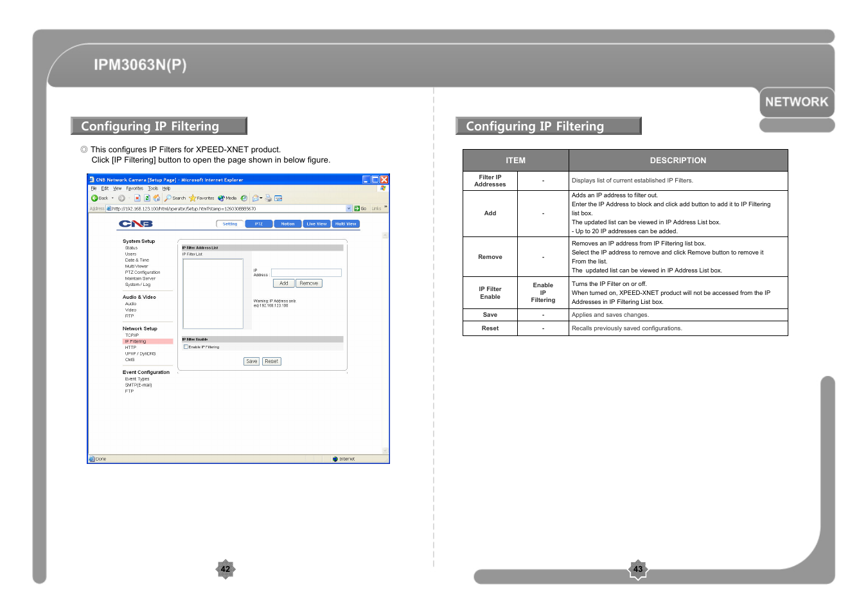
Task: Open FTP under Event Configuration
Action: [x=129, y=391]
